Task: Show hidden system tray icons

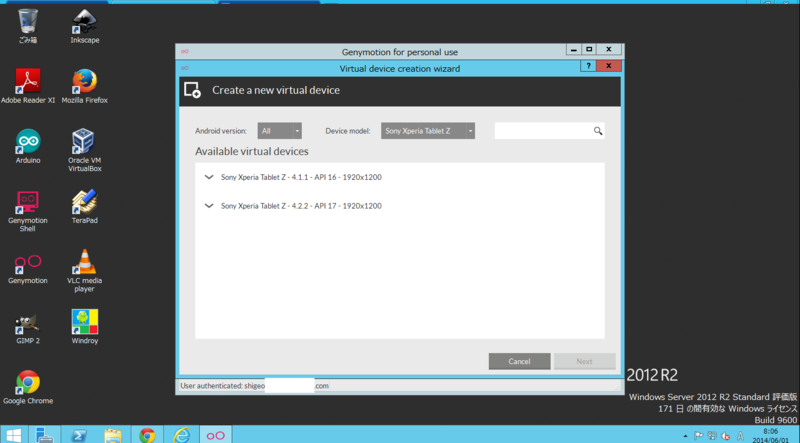Action: click(x=685, y=436)
